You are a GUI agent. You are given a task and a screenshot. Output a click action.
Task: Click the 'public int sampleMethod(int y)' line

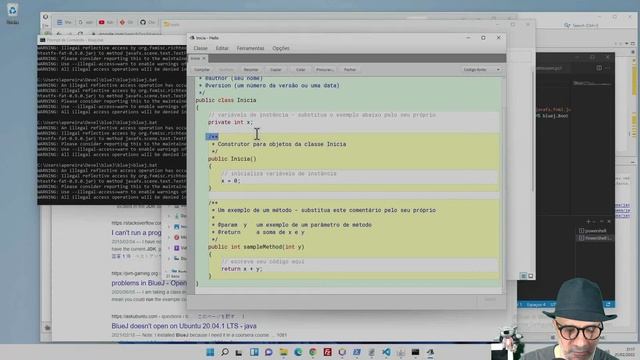tap(256, 247)
